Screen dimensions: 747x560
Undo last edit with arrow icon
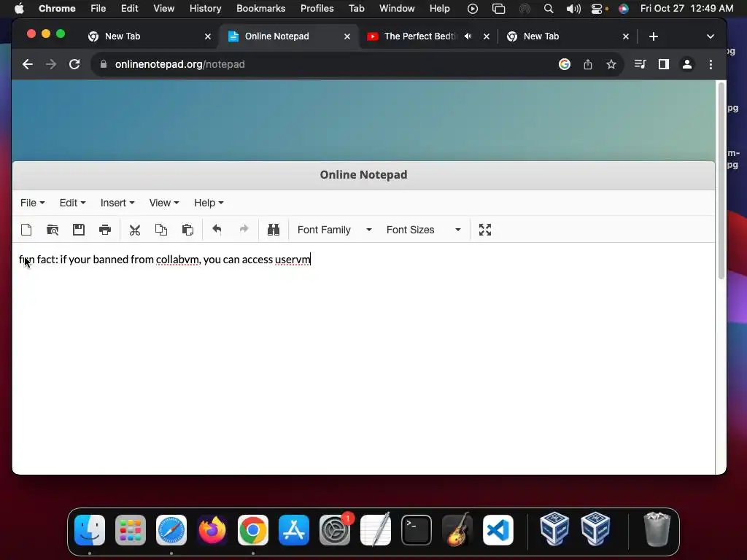(217, 230)
